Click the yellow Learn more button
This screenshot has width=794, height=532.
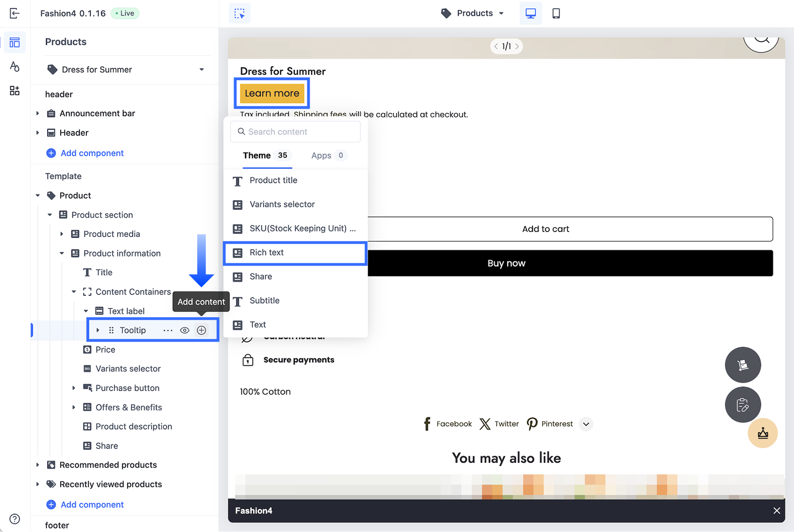[x=272, y=93]
